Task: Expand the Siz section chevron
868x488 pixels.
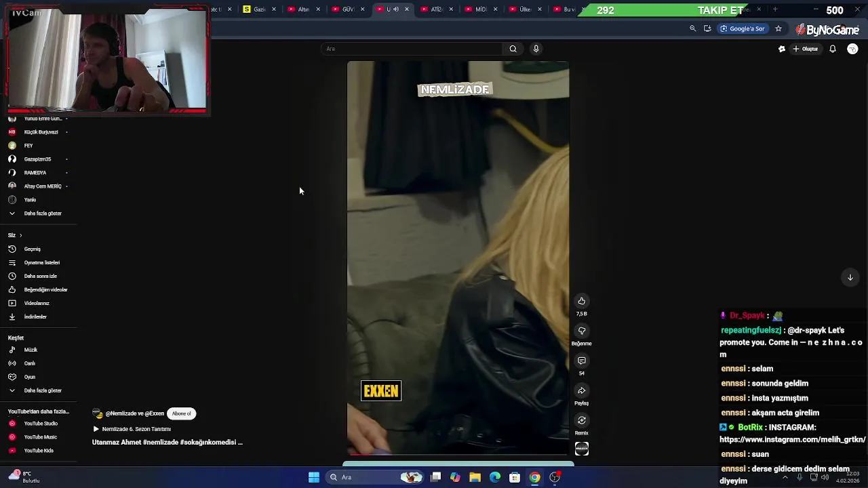Action: pos(20,235)
